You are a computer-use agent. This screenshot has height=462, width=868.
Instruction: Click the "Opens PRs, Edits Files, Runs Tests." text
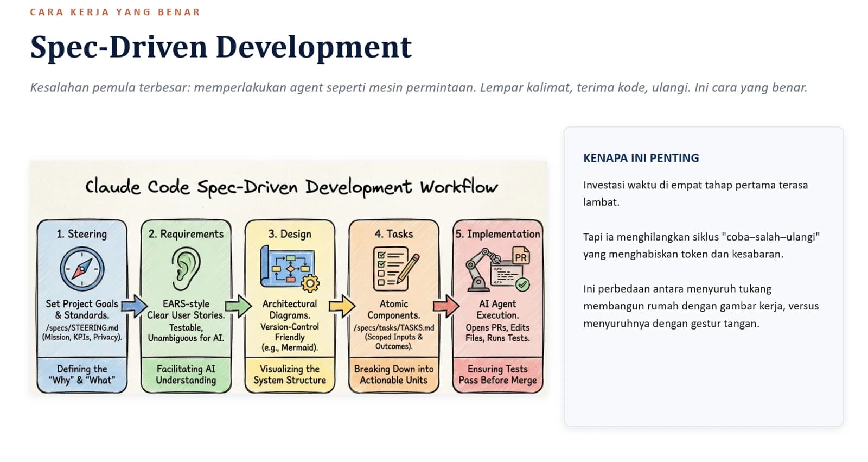[x=498, y=333]
